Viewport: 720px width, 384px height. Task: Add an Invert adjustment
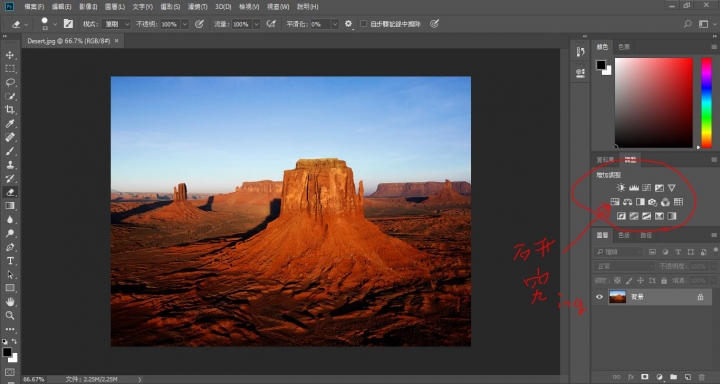point(621,216)
